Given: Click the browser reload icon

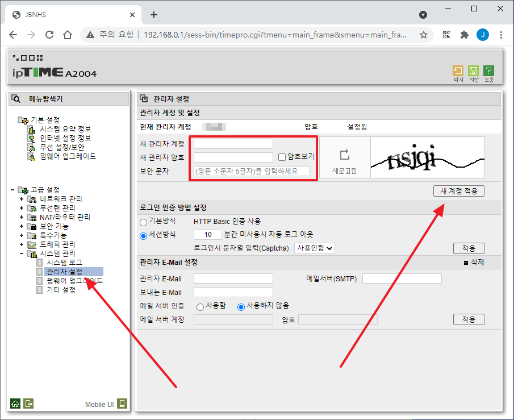Looking at the screenshot, I should pyautogui.click(x=49, y=35).
